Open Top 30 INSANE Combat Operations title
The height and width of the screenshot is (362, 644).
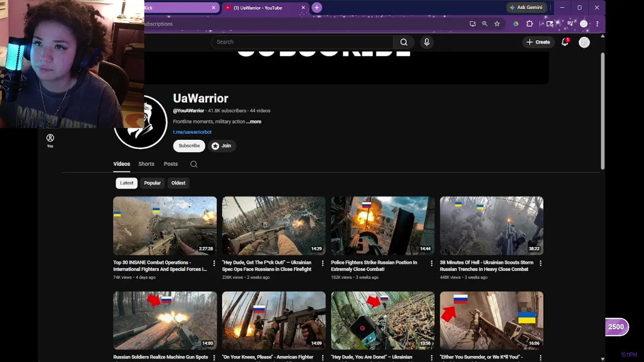160,266
